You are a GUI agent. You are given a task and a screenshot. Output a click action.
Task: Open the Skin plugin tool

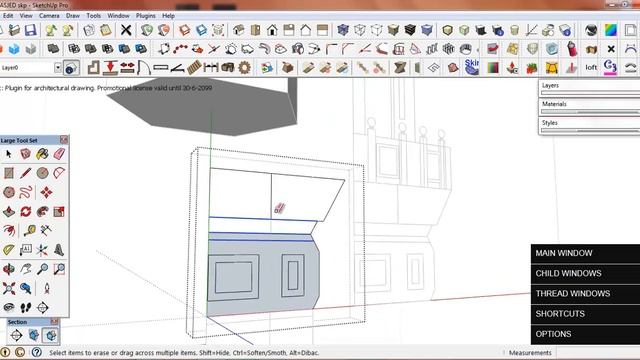tap(471, 67)
